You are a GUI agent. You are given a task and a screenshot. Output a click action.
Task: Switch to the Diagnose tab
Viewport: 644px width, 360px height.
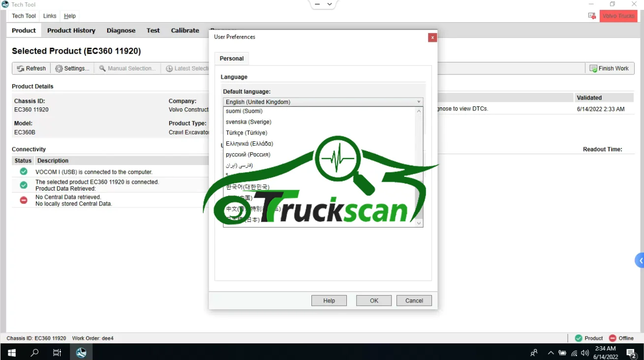pyautogui.click(x=121, y=30)
